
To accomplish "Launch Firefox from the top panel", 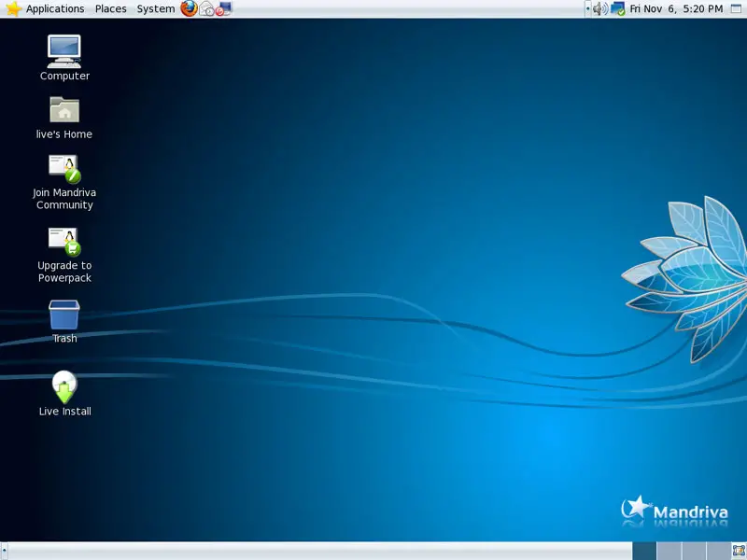I will click(190, 8).
